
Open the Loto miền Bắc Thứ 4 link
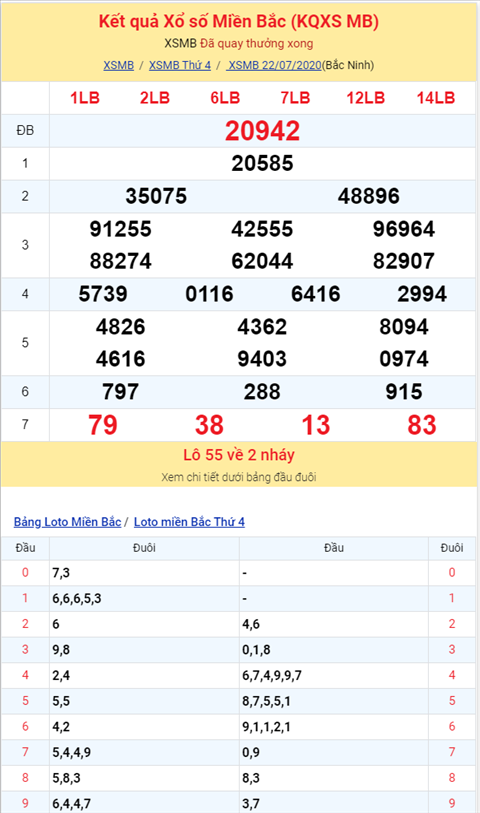(189, 522)
